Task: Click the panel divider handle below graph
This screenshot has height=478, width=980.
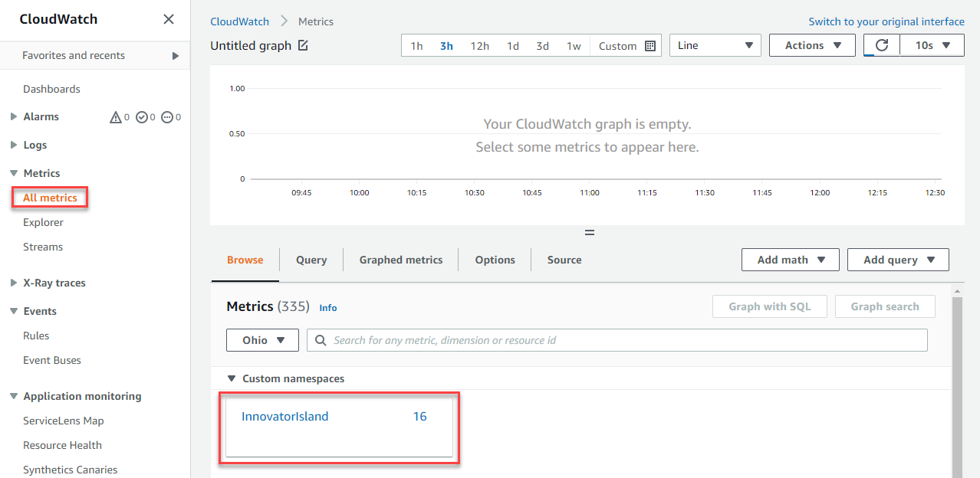Action: tap(590, 232)
